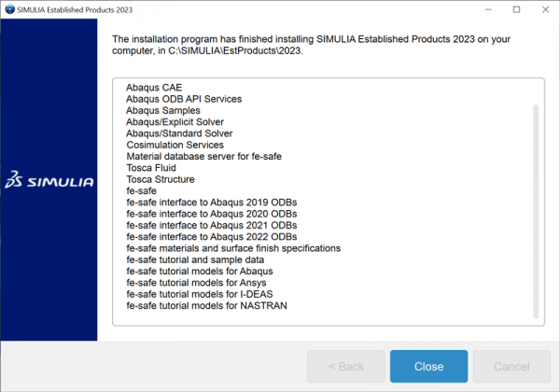Maximize the installer window
Image resolution: width=560 pixels, height=392 pixels.
(x=516, y=9)
